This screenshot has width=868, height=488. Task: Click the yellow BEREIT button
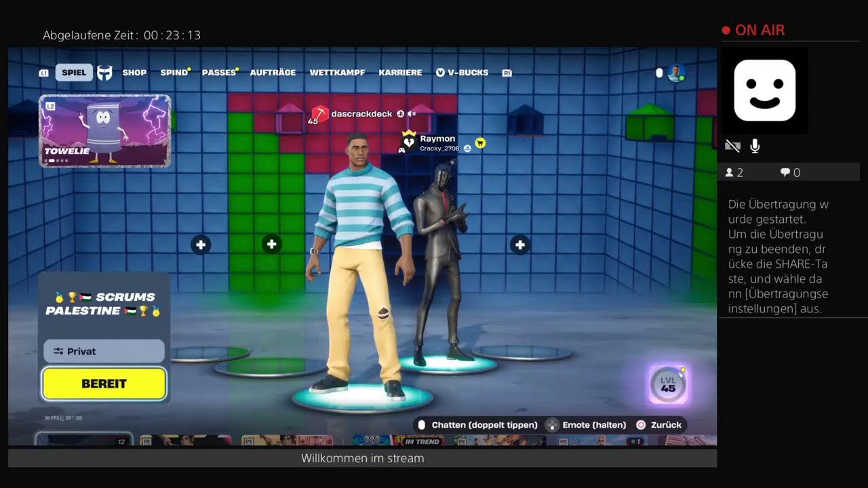[104, 384]
